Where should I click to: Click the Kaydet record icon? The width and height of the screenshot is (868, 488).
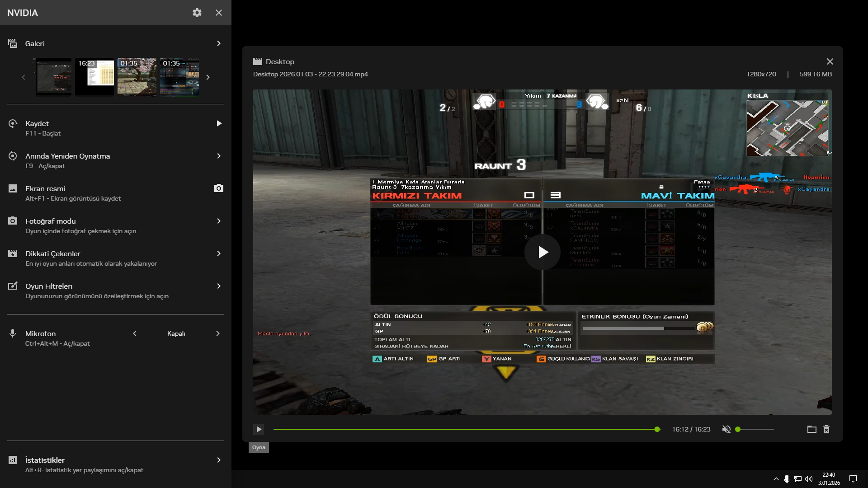[x=13, y=123]
